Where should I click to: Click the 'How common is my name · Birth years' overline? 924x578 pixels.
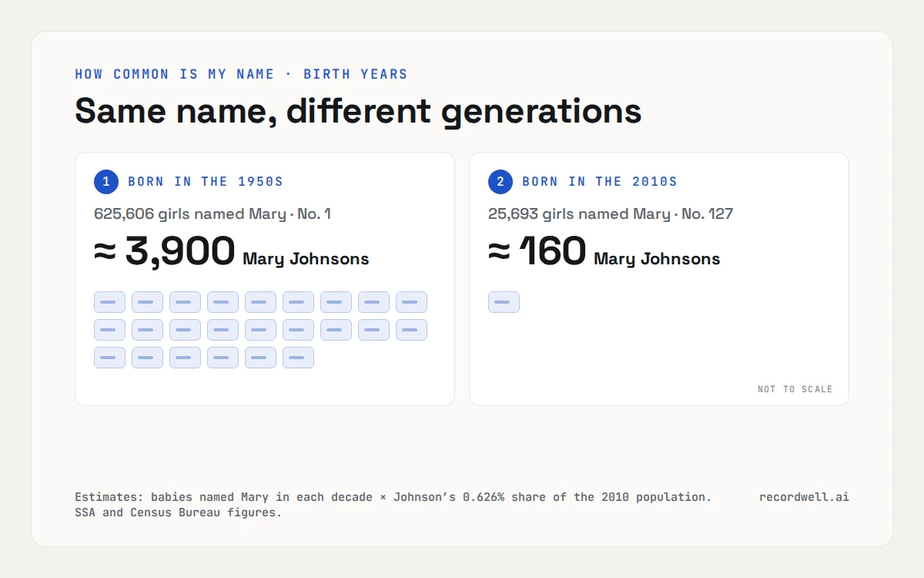click(241, 74)
